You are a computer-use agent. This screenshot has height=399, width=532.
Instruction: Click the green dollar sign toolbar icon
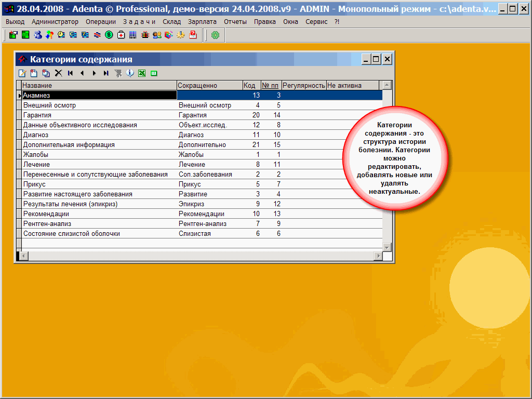pyautogui.click(x=109, y=35)
